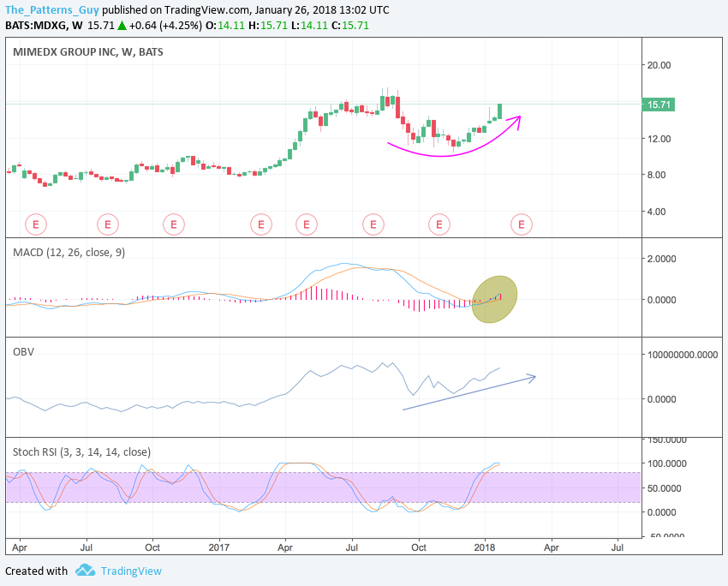
Task: Click the 4.00 price axis value
Action: tap(657, 212)
